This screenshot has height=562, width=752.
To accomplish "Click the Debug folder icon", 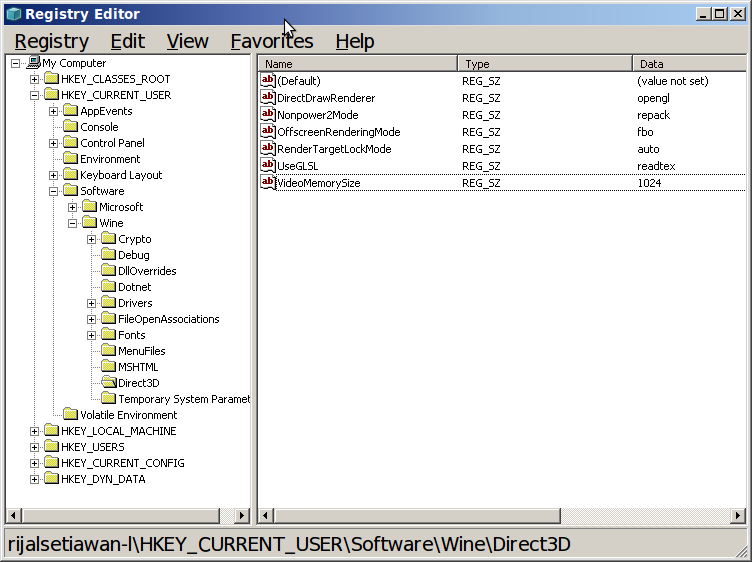I will [x=109, y=255].
